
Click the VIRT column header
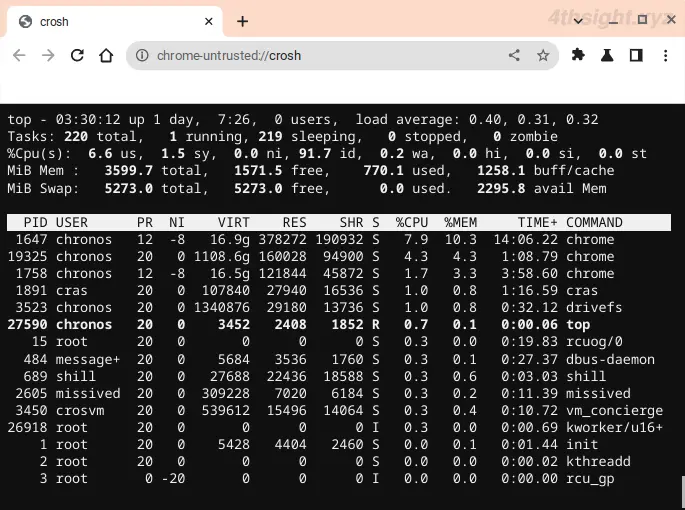234,222
